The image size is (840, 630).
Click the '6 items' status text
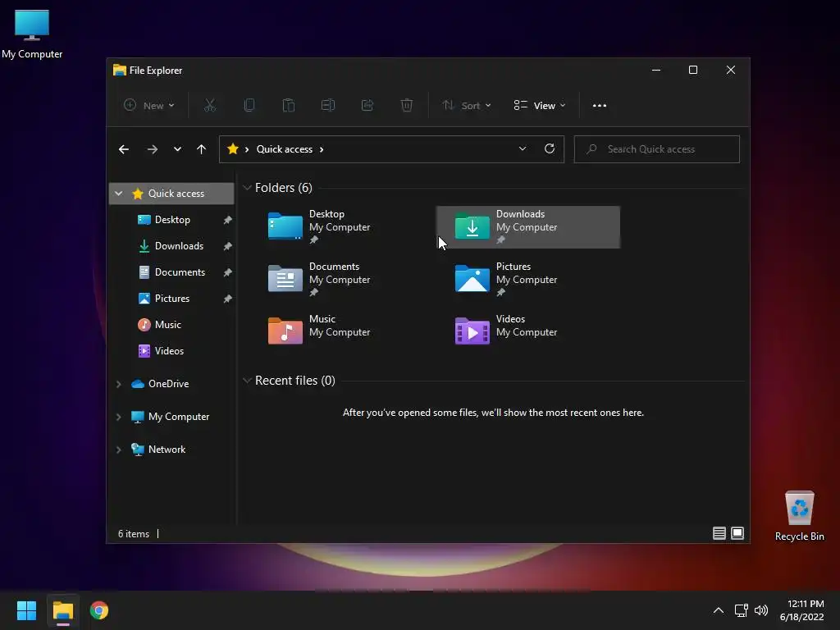click(x=134, y=533)
